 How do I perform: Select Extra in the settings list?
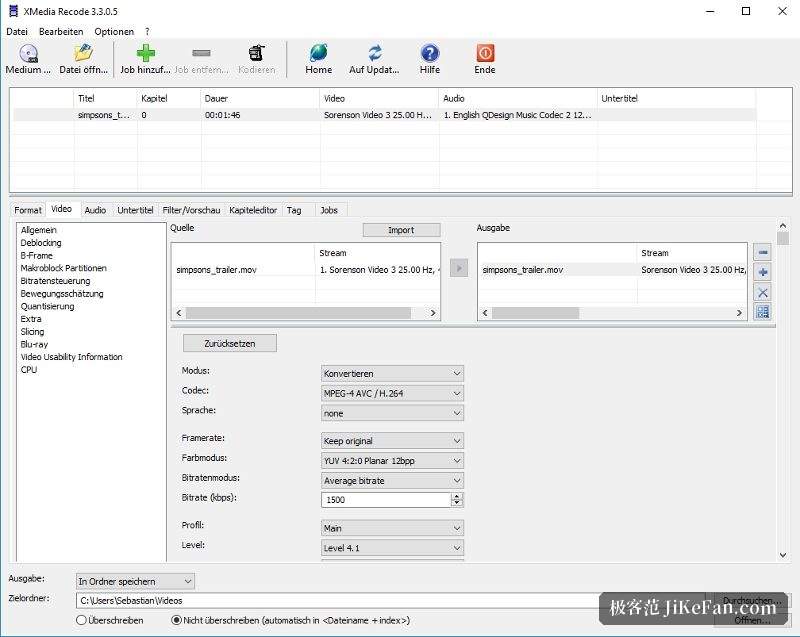(31, 319)
